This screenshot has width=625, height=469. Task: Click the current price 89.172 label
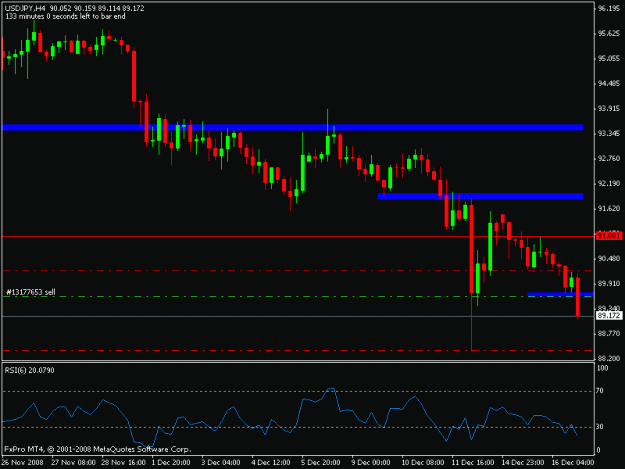coord(609,316)
